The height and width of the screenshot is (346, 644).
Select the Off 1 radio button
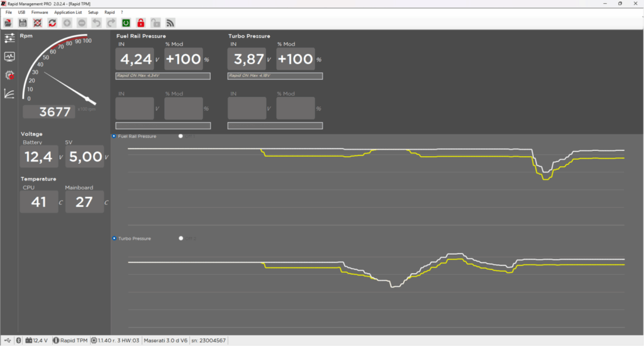pos(181,136)
